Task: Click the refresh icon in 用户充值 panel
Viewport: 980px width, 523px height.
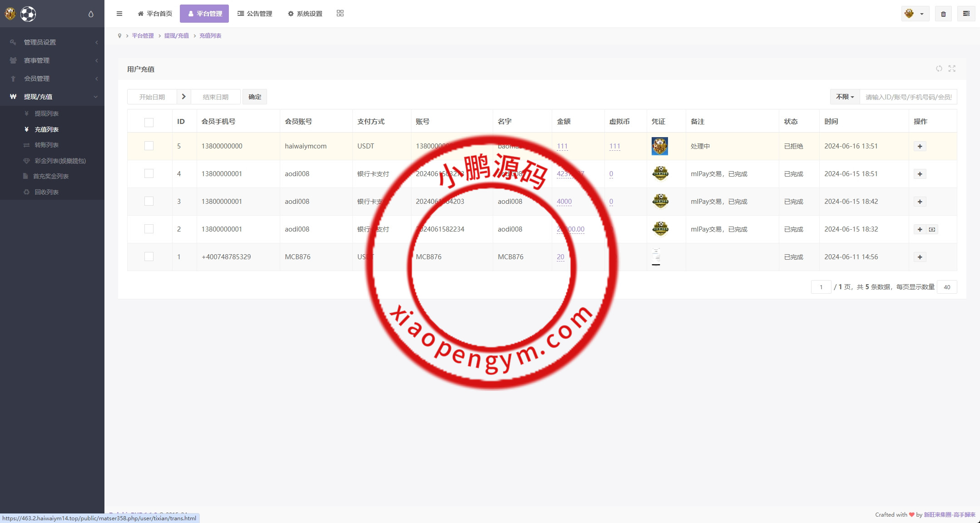Action: tap(939, 69)
